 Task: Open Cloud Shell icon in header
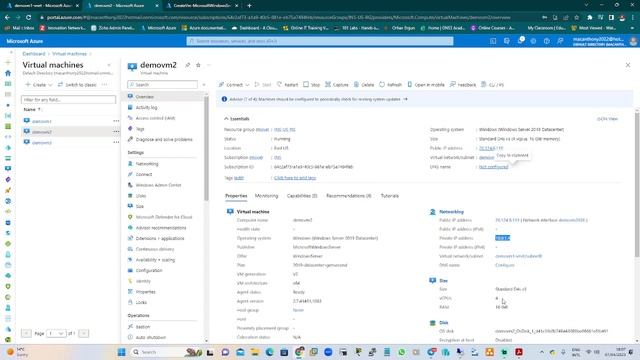coord(493,41)
